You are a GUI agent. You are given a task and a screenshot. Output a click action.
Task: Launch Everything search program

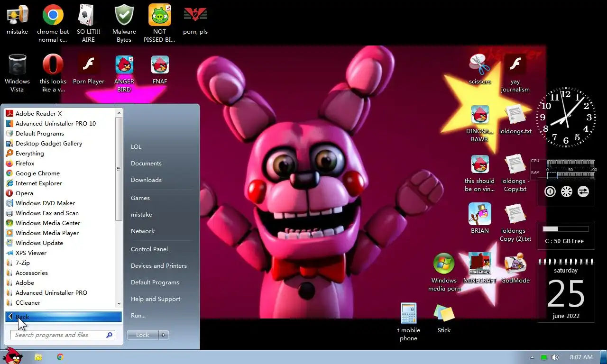pyautogui.click(x=60, y=153)
